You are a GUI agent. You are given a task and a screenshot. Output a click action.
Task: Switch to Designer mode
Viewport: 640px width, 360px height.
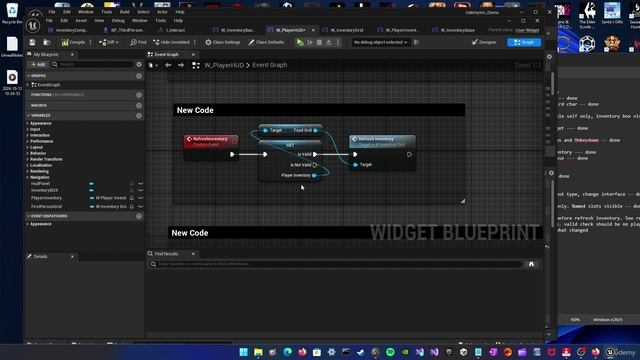point(484,42)
